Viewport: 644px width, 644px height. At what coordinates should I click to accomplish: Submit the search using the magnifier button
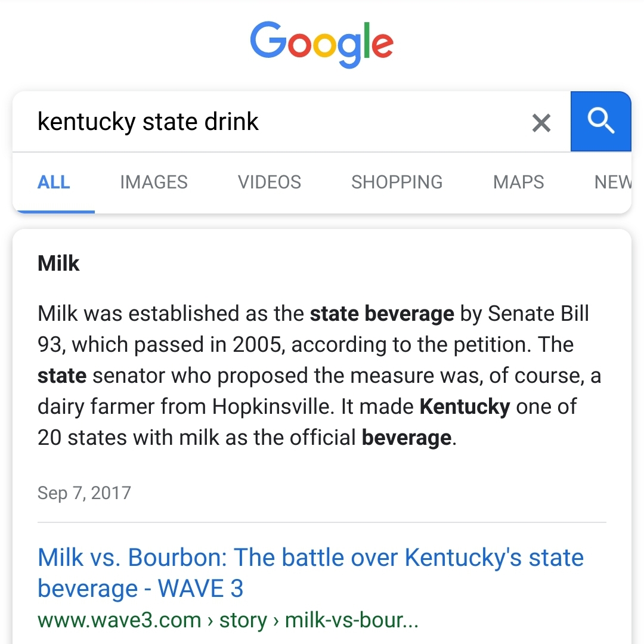tap(601, 121)
